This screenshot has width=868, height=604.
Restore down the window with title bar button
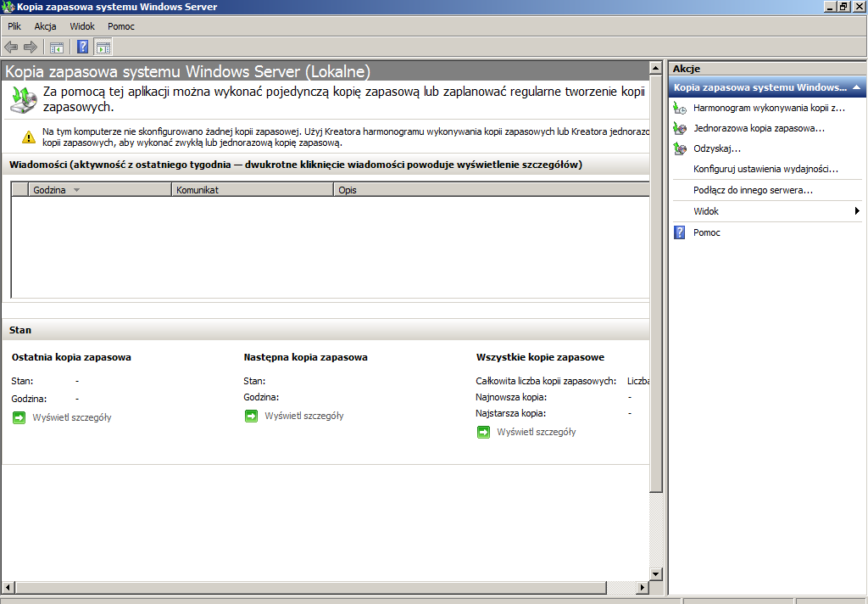[843, 7]
